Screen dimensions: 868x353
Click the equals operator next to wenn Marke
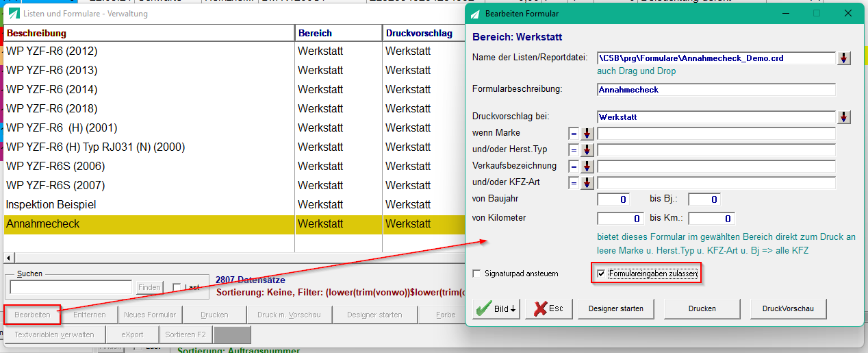tap(573, 134)
